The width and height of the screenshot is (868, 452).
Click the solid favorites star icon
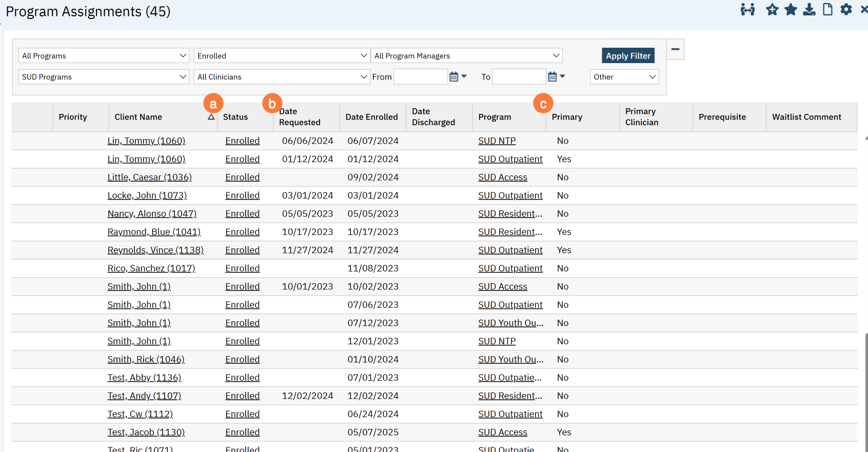tap(791, 10)
